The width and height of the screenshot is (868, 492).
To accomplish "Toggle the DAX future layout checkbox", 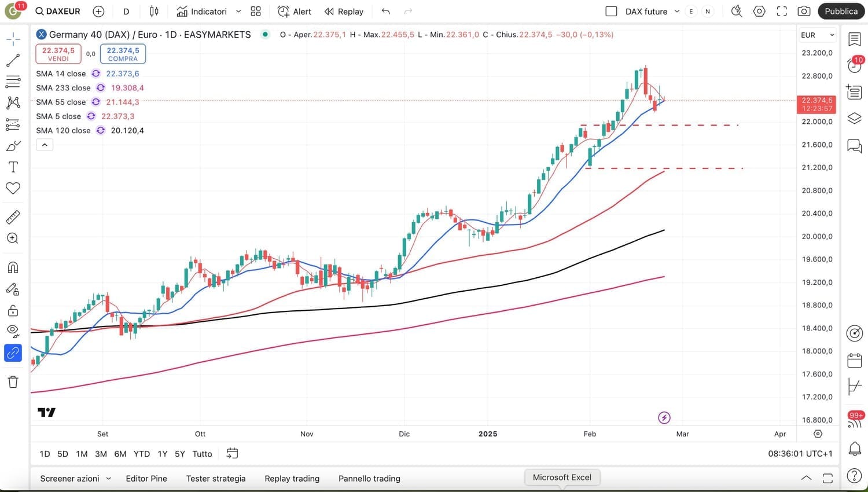I will tap(611, 12).
